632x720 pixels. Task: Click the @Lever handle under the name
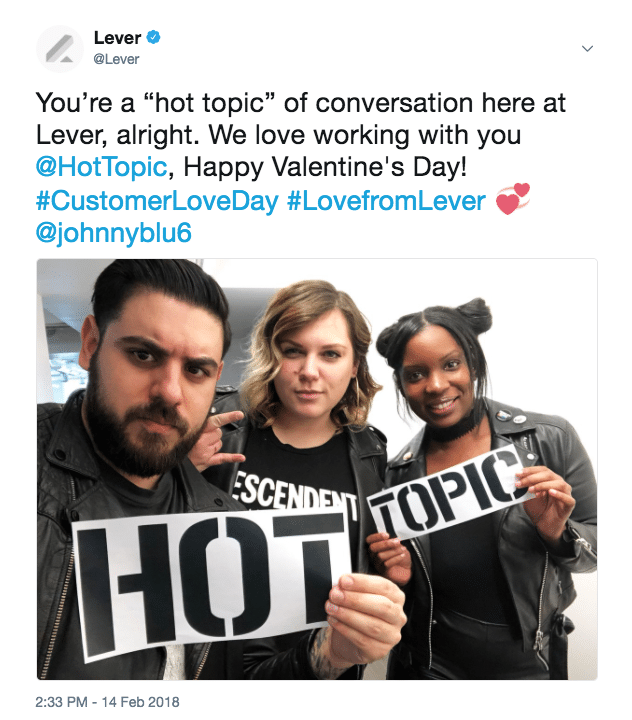[116, 59]
